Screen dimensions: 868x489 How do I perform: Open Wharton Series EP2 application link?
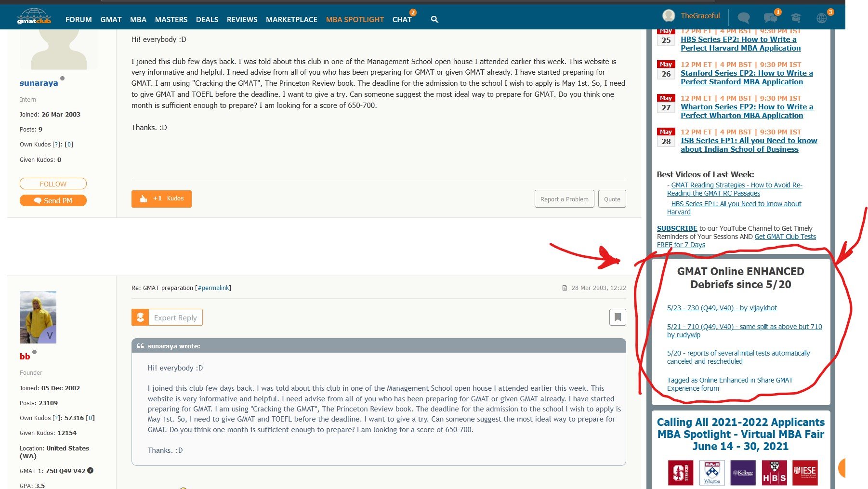pos(747,111)
